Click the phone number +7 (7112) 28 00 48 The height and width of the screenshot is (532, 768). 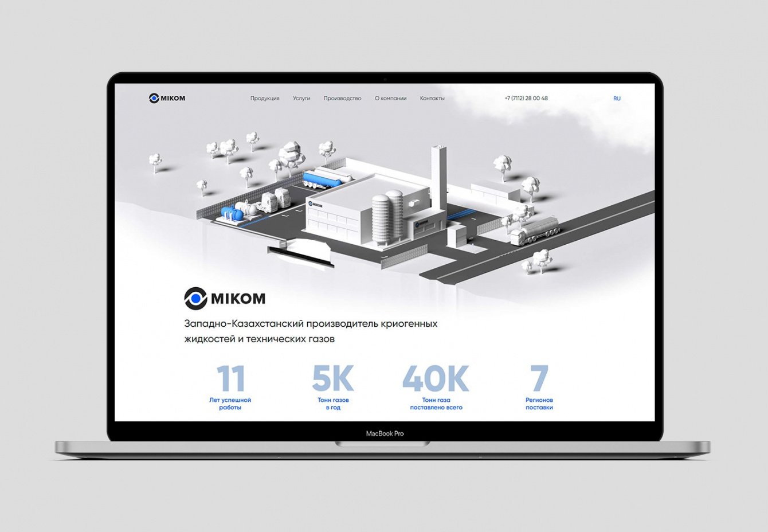[x=526, y=98]
